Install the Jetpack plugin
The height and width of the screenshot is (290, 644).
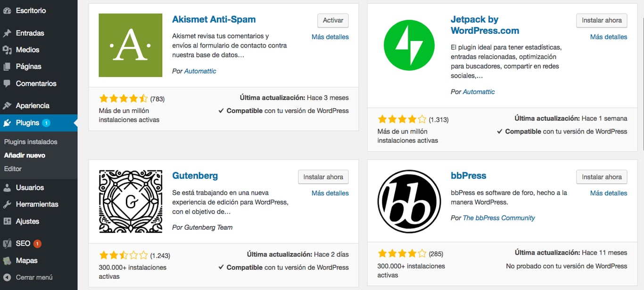[602, 20]
